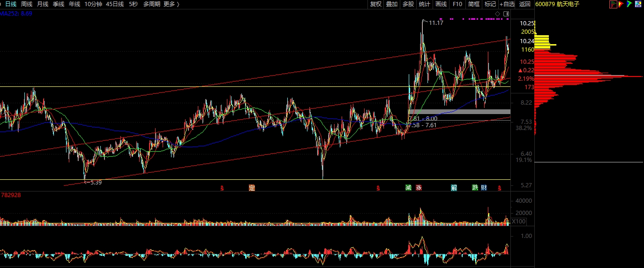Click the 叠加 overlay button
644x268 pixels.
392,4
